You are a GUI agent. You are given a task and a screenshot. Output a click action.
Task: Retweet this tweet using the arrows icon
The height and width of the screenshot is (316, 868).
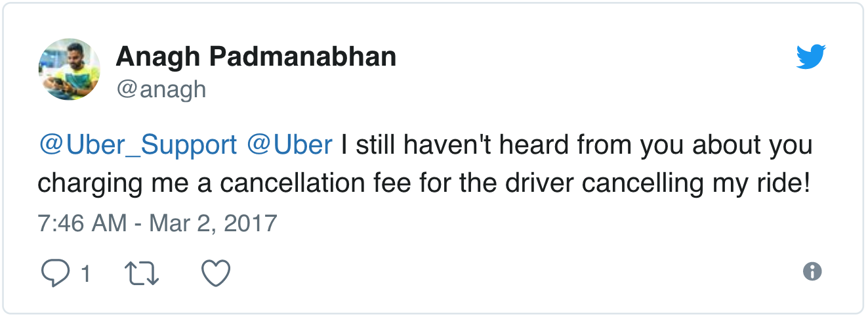(x=142, y=273)
